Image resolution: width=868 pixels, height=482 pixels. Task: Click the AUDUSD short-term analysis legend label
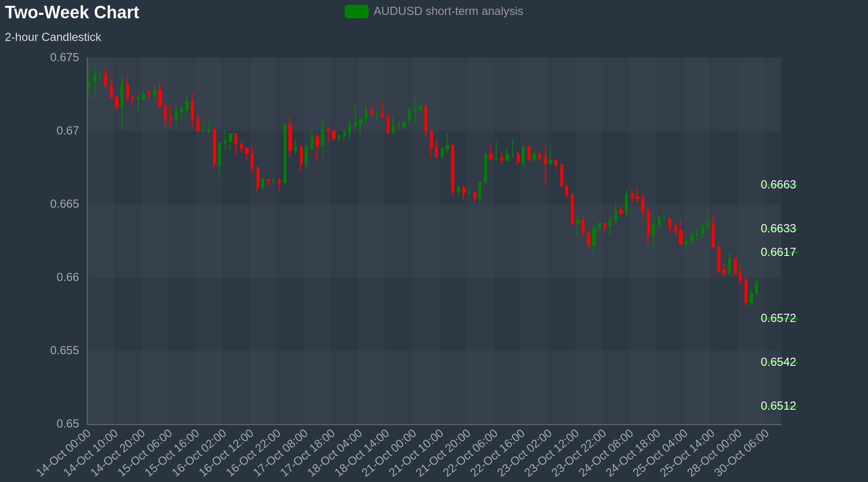448,11
